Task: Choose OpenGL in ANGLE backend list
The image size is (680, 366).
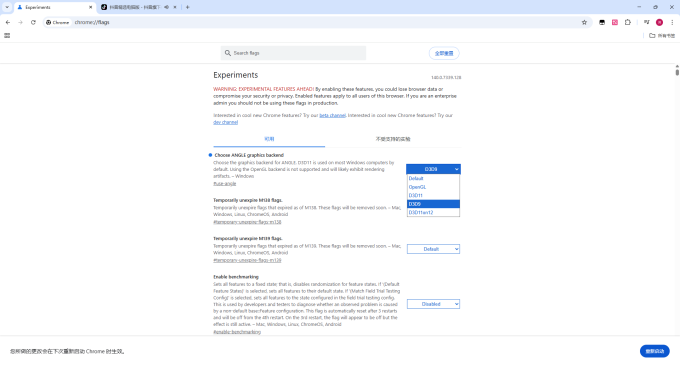Action: 433,187
